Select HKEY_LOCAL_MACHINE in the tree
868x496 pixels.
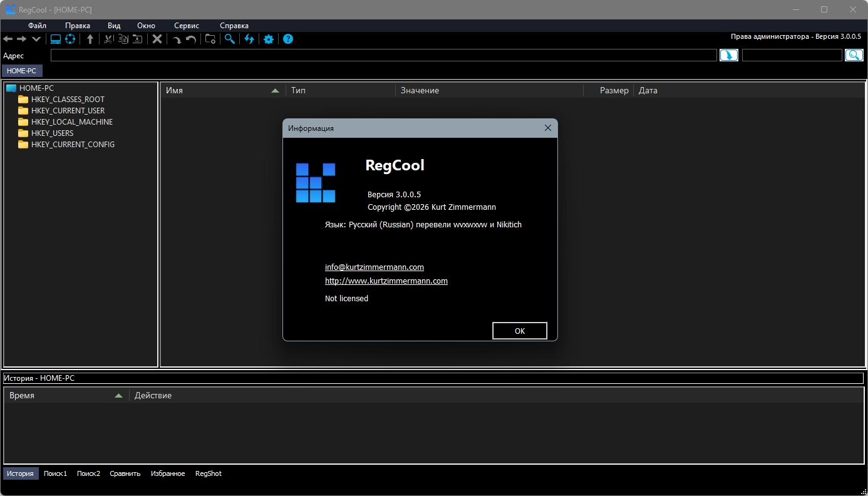pos(72,122)
